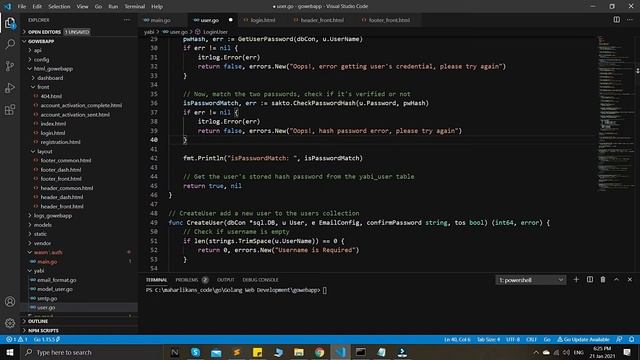This screenshot has width=640, height=360.
Task: Open Sublime Text from the taskbar
Action: click(x=237, y=352)
